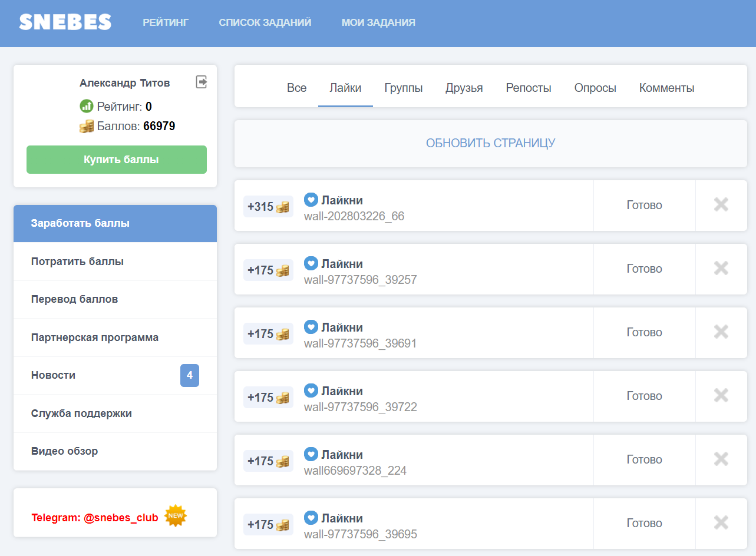Switch to the Все tab
756x556 pixels.
pyautogui.click(x=297, y=88)
